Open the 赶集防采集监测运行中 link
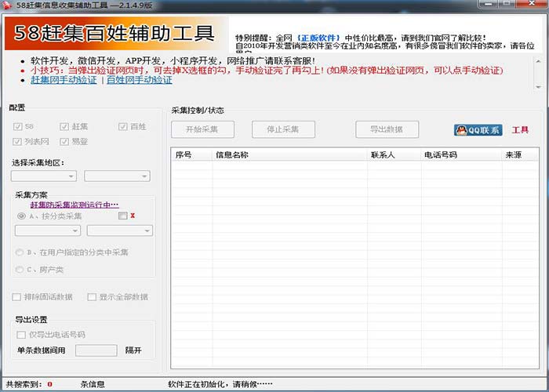This screenshot has height=392, width=549. tap(75, 205)
